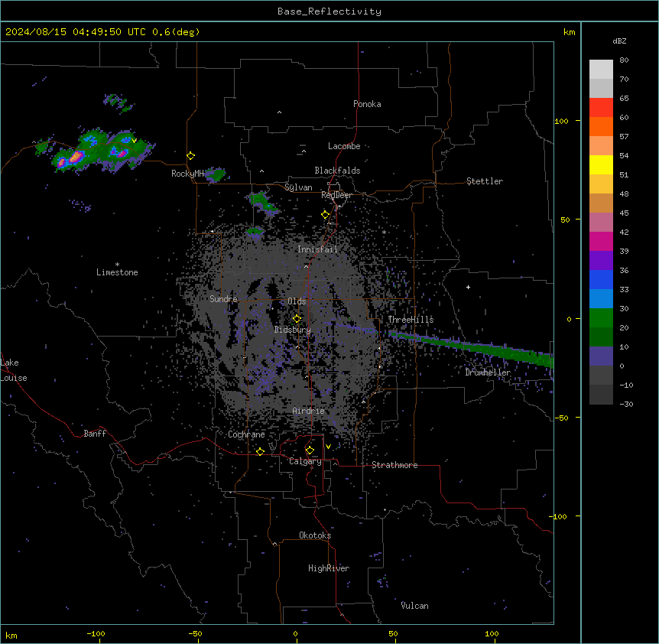This screenshot has width=659, height=644.
Task: Click the Vulcan town label
Action: (x=415, y=606)
